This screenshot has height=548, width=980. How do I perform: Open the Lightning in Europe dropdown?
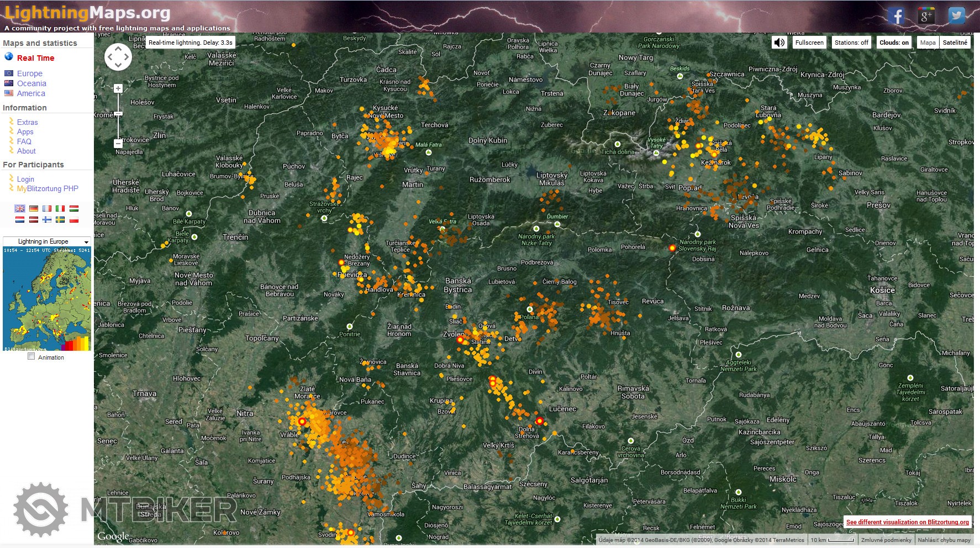tap(46, 241)
